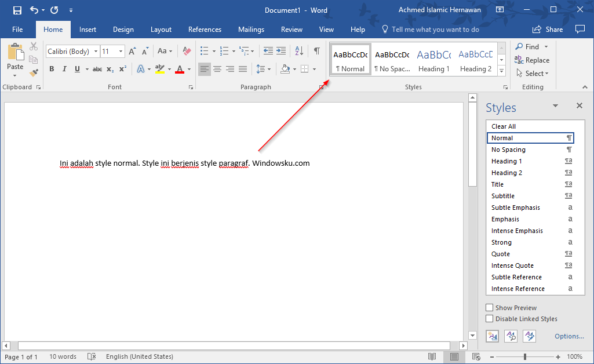Toggle Center alignment
This screenshot has height=364, width=594.
click(217, 69)
